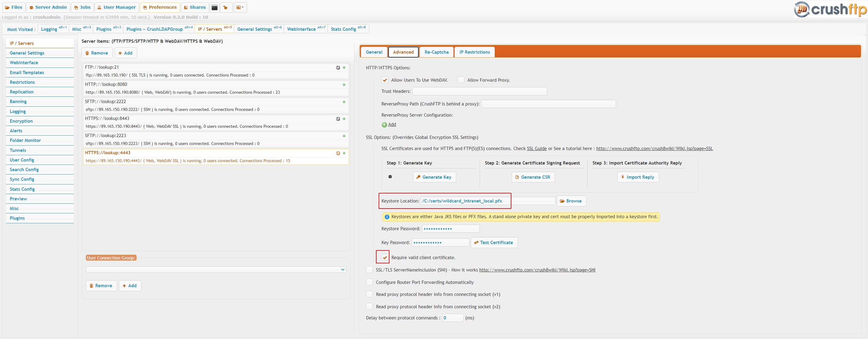Image resolution: width=868 pixels, height=339 pixels.
Task: Open the SSL Guide link
Action: click(x=537, y=149)
